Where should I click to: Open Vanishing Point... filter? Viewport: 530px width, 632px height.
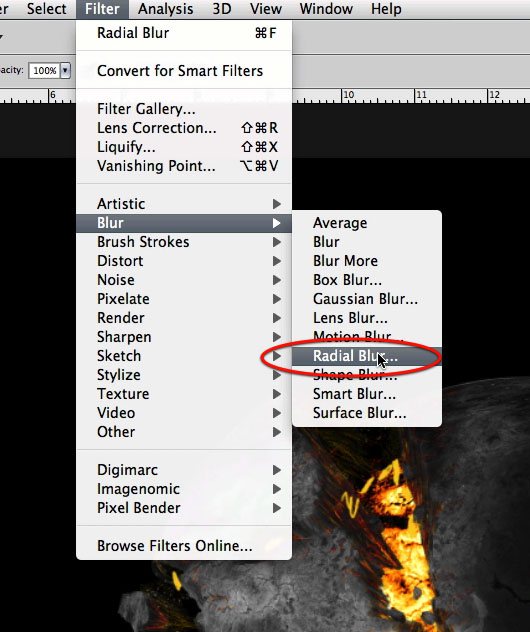coord(184,166)
